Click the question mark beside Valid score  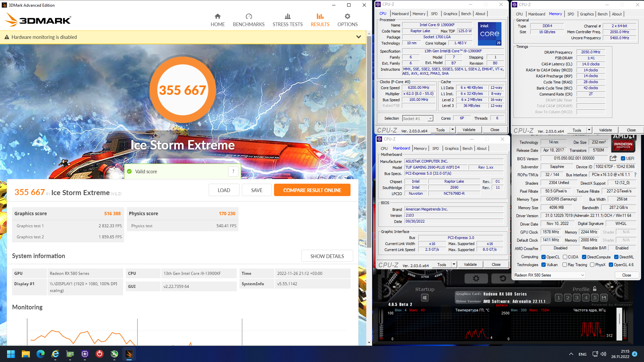tap(233, 171)
